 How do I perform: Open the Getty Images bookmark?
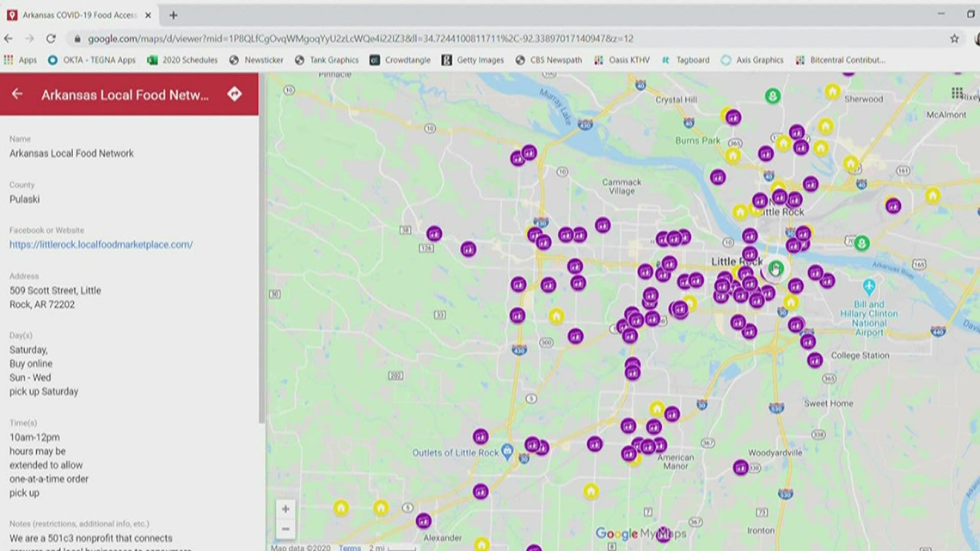pos(473,60)
